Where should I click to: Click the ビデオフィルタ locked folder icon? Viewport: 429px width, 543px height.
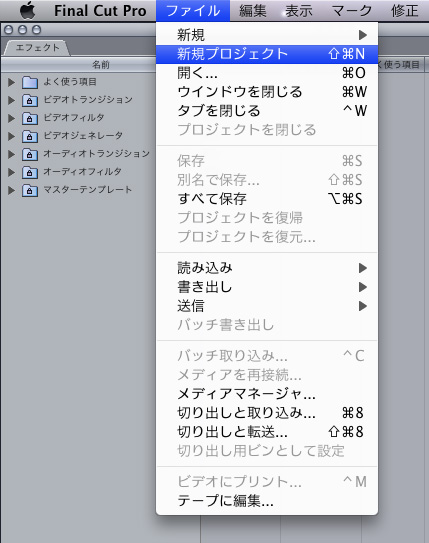pos(30,118)
